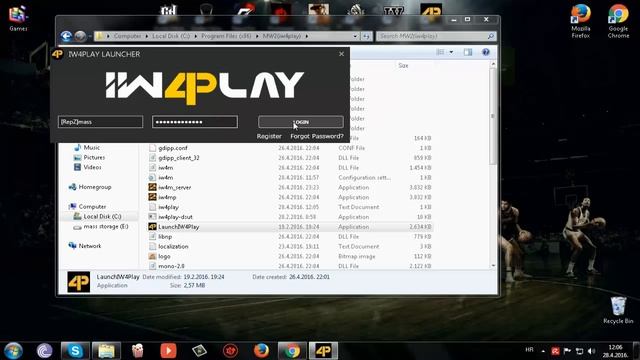Screen dimensions: 640x360
Task: Click the Search MW2(iw4play) box
Action: point(436,36)
